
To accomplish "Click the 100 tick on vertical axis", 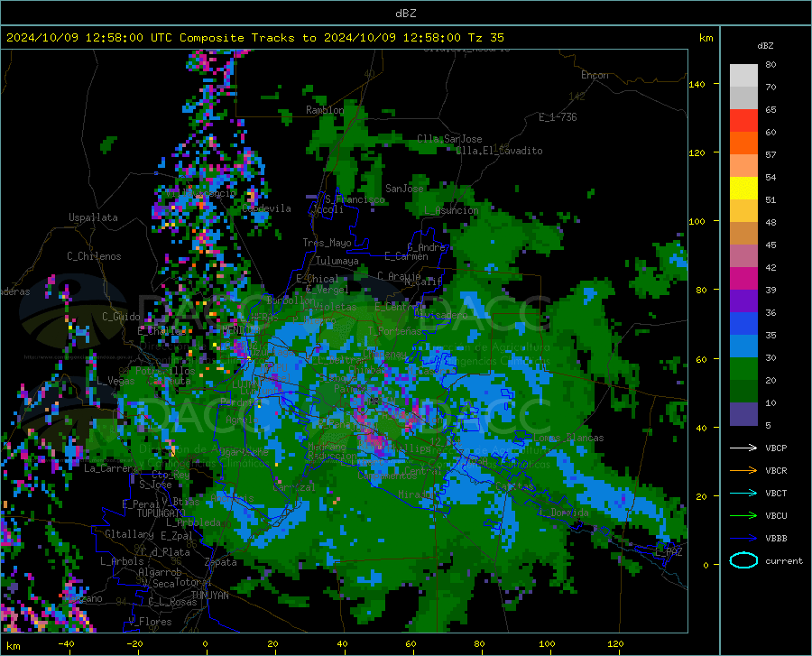I will point(697,221).
